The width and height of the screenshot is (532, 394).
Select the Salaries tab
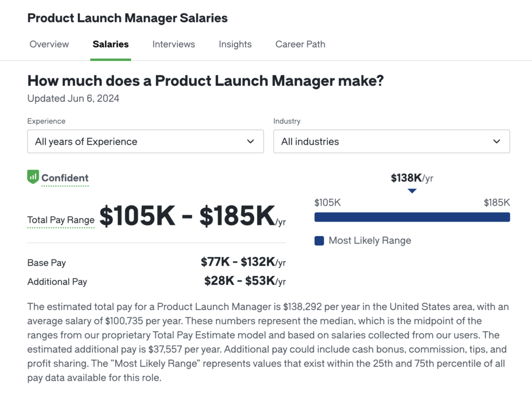[x=110, y=44]
